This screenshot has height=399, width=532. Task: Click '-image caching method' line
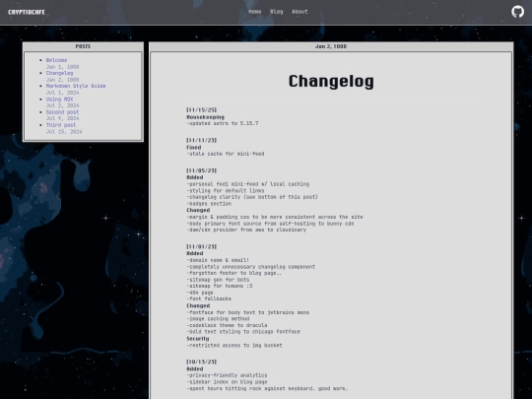pos(218,318)
